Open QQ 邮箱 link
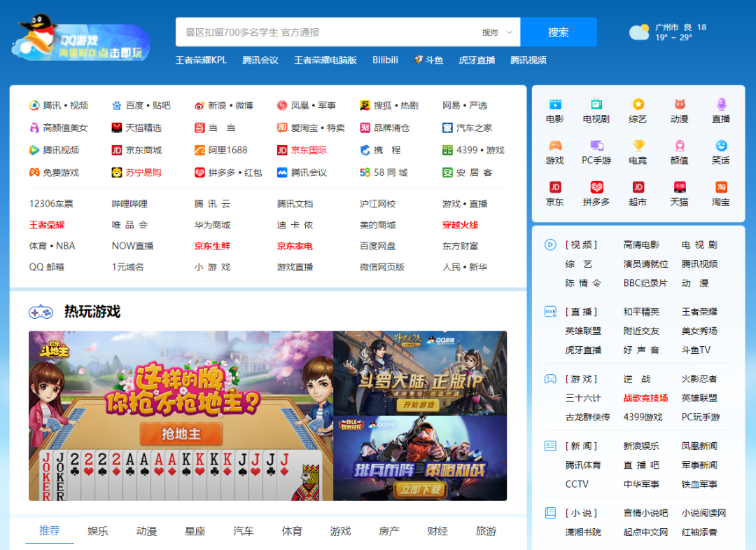756x550 pixels. [46, 267]
